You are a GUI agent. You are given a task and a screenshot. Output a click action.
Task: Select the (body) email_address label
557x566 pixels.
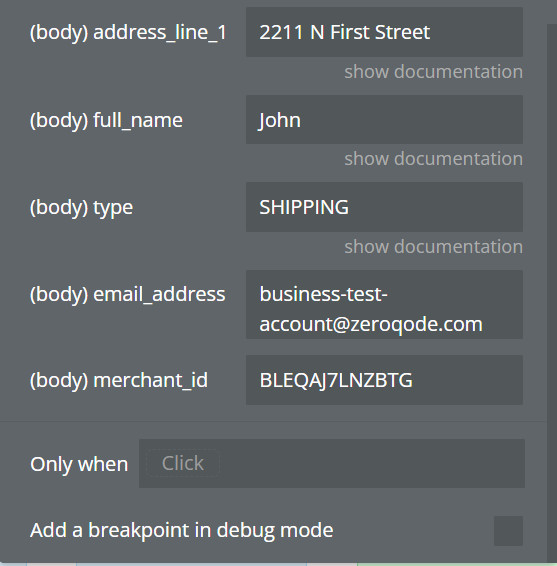point(127,295)
